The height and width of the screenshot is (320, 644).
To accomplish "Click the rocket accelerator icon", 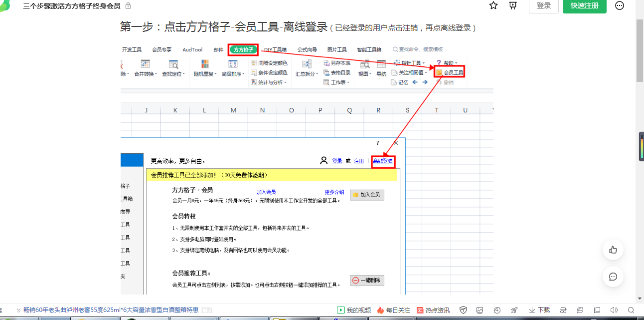I will 514,310.
